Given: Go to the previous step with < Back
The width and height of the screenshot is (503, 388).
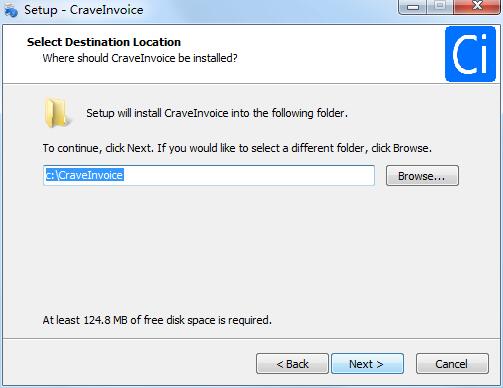Looking at the screenshot, I should point(292,364).
